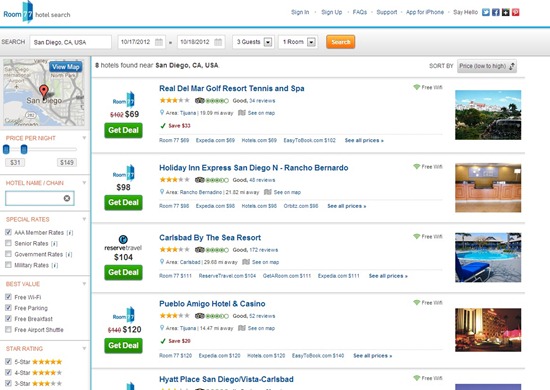Uncheck Free Parking filter checkbox

point(8,308)
